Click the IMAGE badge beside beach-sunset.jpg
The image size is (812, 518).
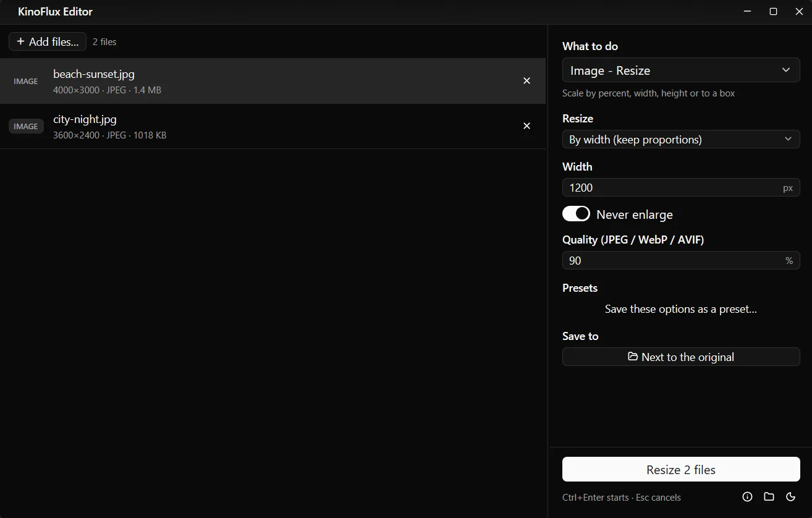26,81
